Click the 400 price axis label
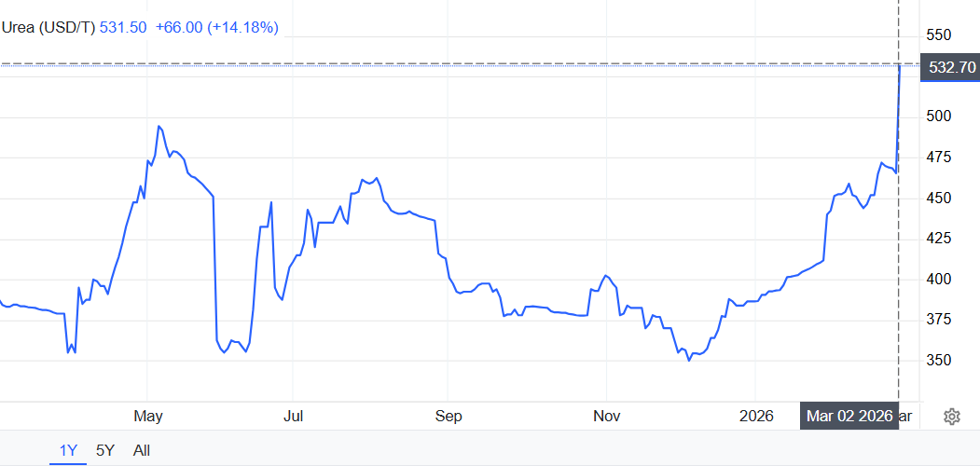 939,280
